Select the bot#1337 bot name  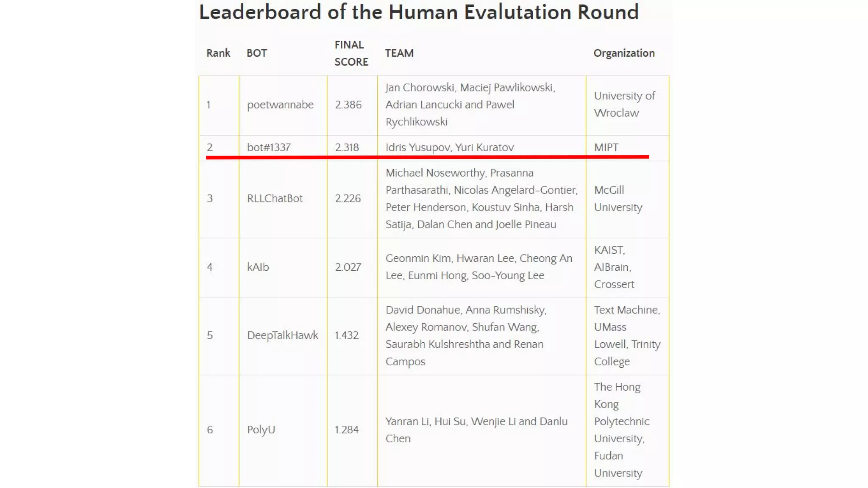coord(269,147)
